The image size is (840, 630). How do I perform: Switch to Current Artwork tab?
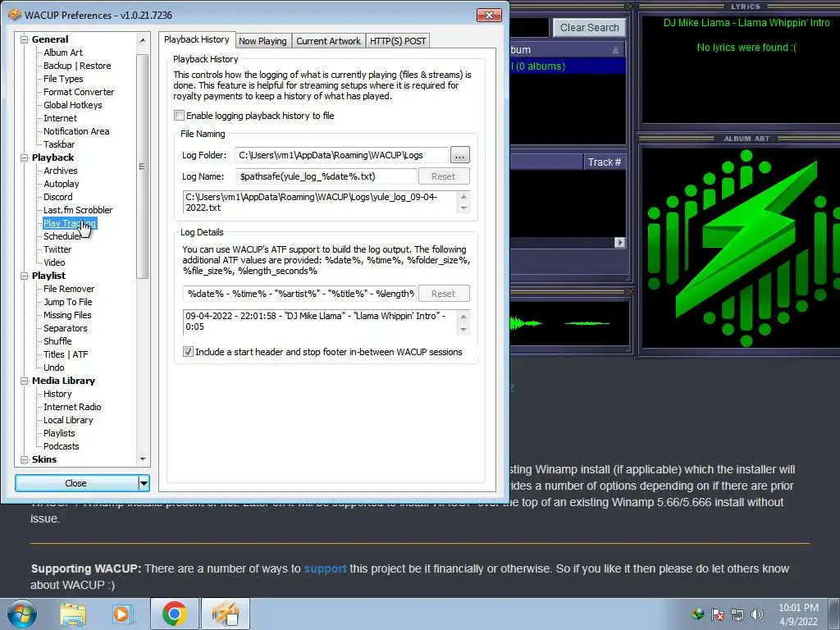pyautogui.click(x=328, y=41)
